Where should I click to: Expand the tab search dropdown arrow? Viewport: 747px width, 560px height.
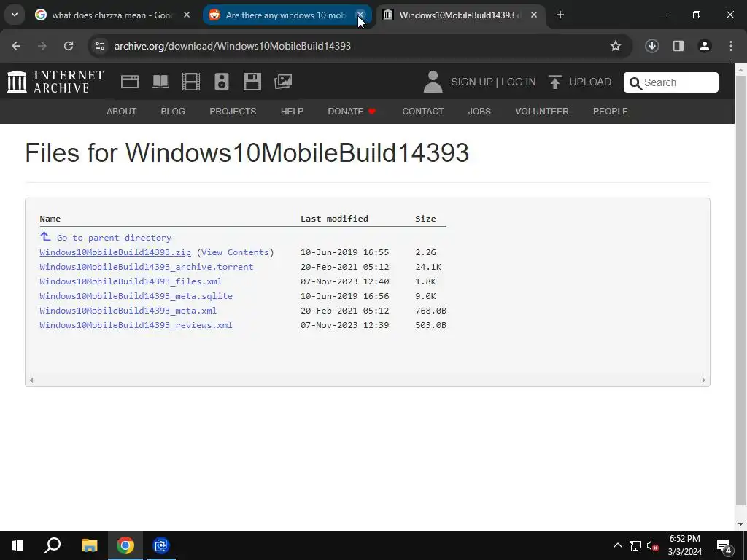pos(15,15)
